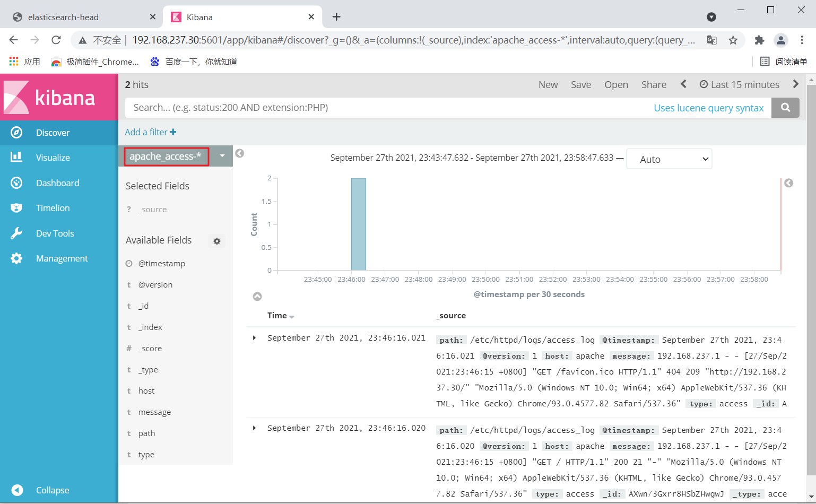Click the Open menu item
Viewport: 816px width, 504px height.
click(616, 84)
